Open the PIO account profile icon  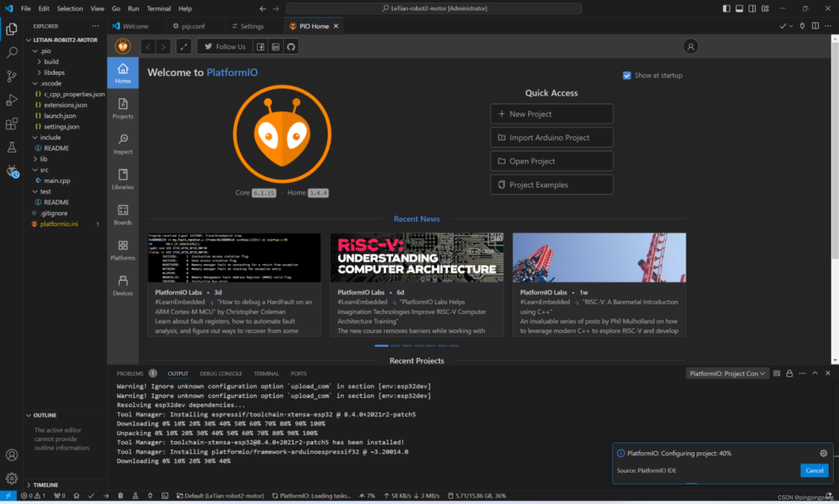point(691,47)
